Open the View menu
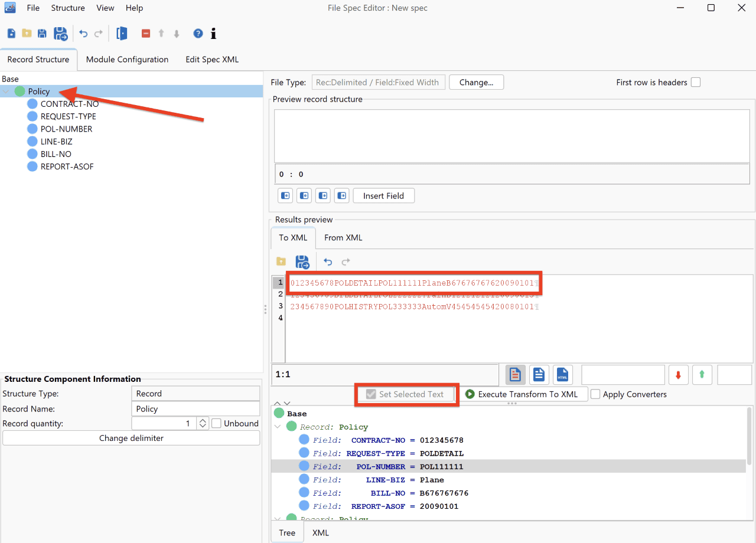 click(x=105, y=8)
